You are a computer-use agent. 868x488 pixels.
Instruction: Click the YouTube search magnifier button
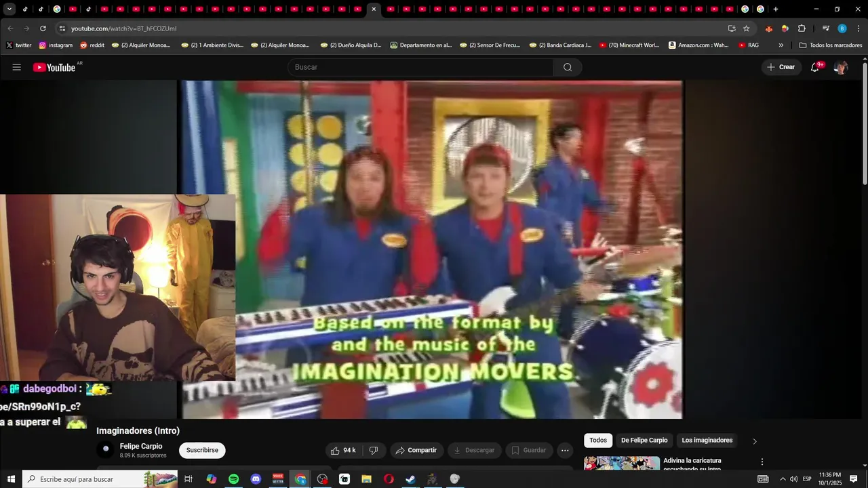click(x=568, y=67)
